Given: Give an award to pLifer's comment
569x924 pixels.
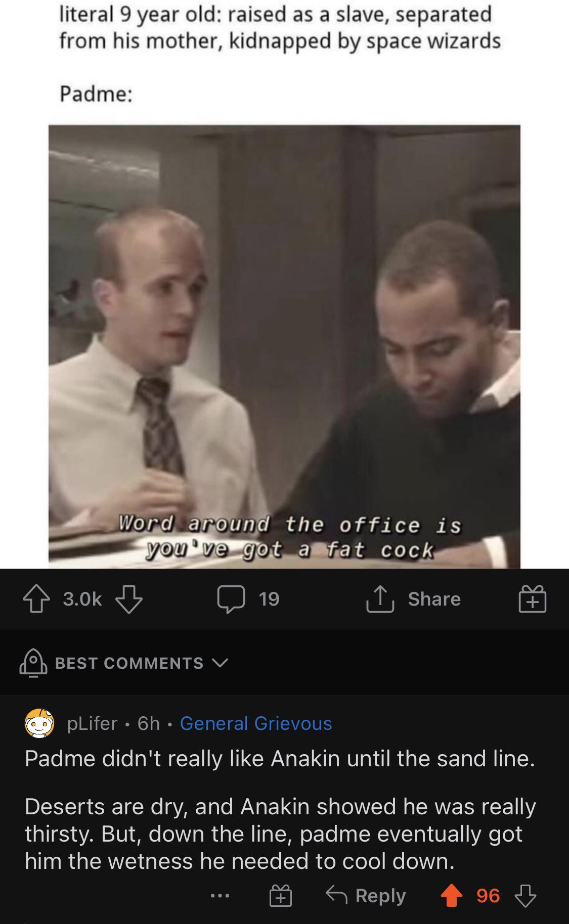Looking at the screenshot, I should [x=281, y=896].
